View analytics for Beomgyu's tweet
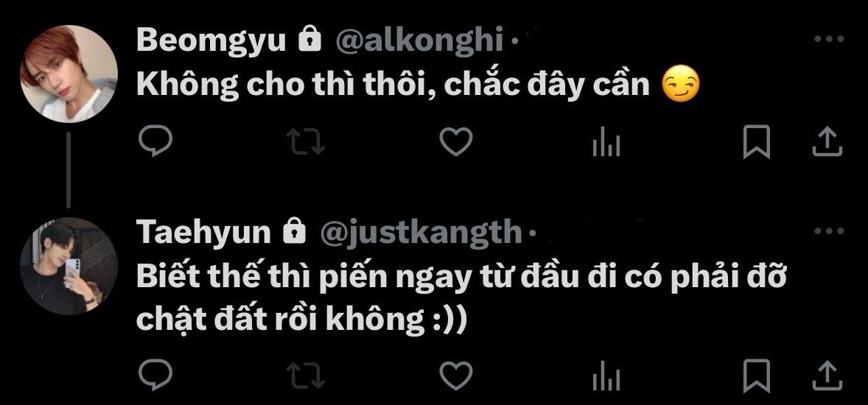Screen dimensions: 868x405 pyautogui.click(x=606, y=143)
